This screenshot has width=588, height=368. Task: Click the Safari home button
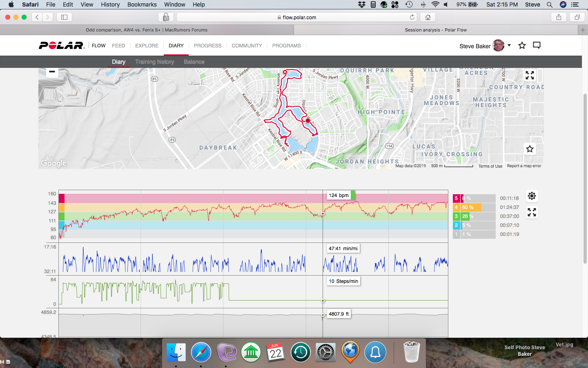(428, 17)
